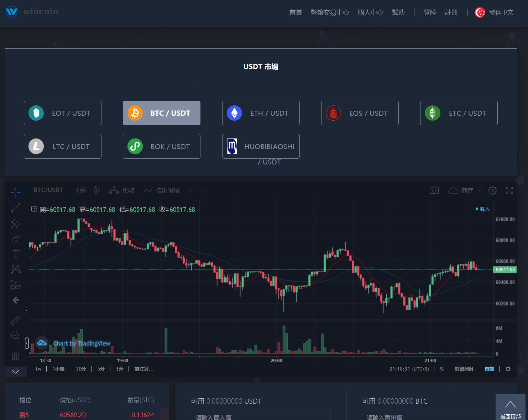Open the 1分 interval dropdown
Viewport: 528px width, 420px height.
click(x=81, y=190)
